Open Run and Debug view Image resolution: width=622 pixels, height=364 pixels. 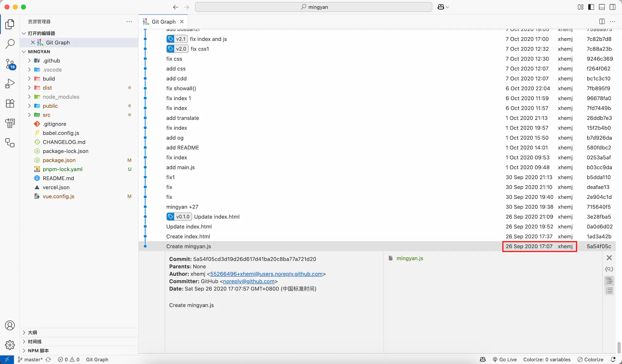click(x=10, y=84)
